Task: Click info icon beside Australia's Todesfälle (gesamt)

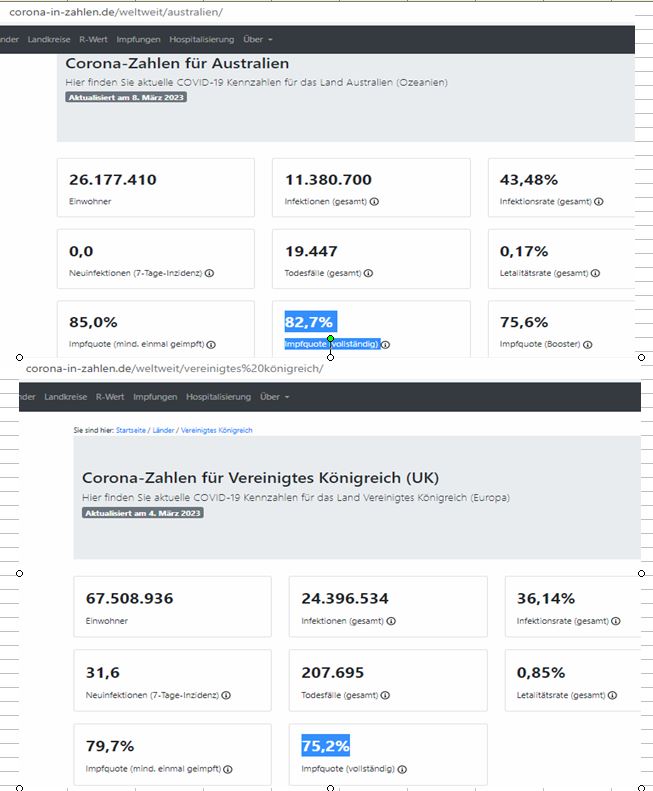Action: click(369, 272)
